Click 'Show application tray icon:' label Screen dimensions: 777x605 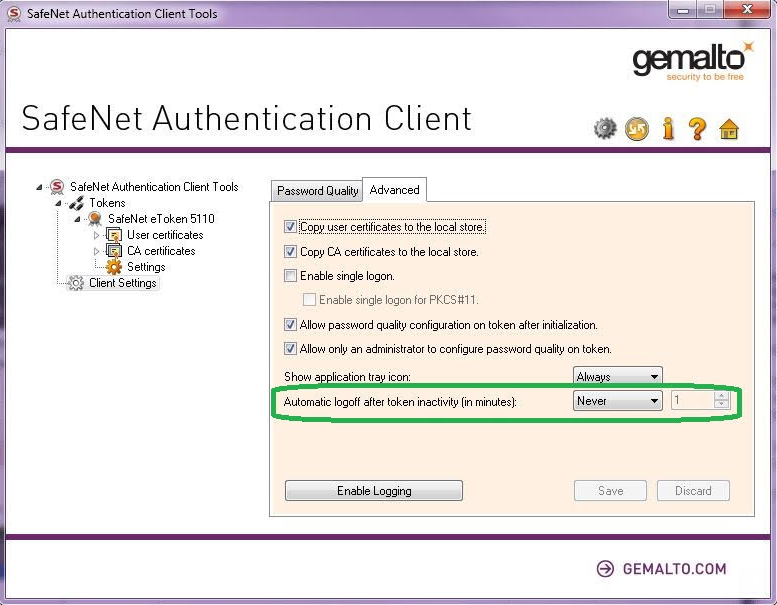click(x=347, y=377)
